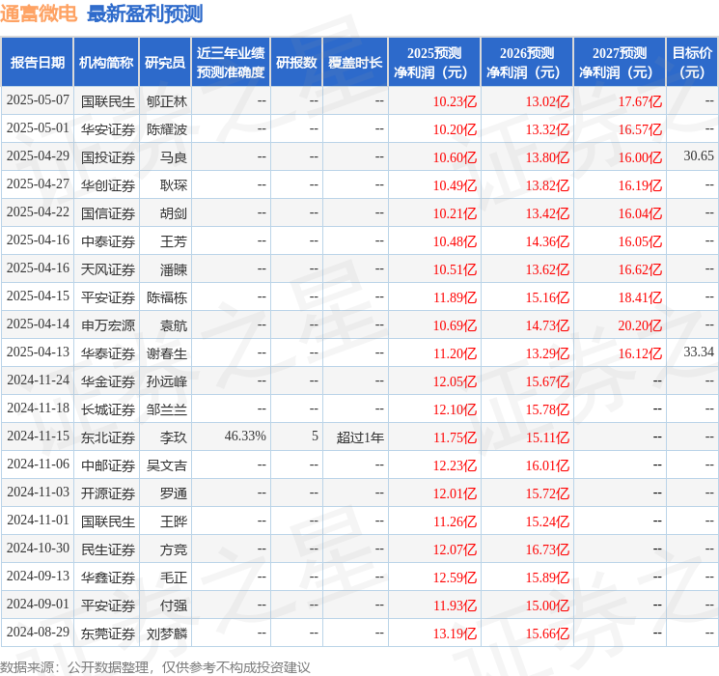This screenshot has width=719, height=676.
Task: Click researcher 陈福栋
Action: tap(167, 298)
